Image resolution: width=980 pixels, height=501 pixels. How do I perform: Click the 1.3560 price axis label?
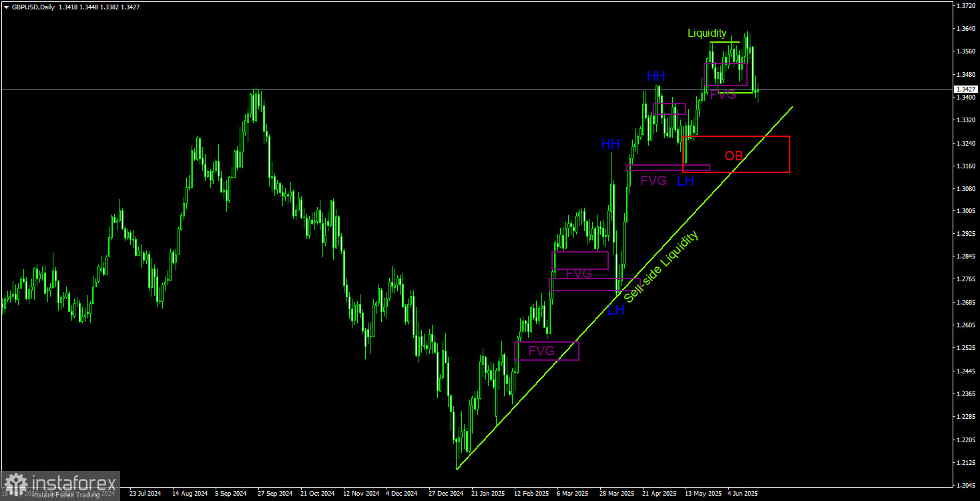pyautogui.click(x=965, y=51)
